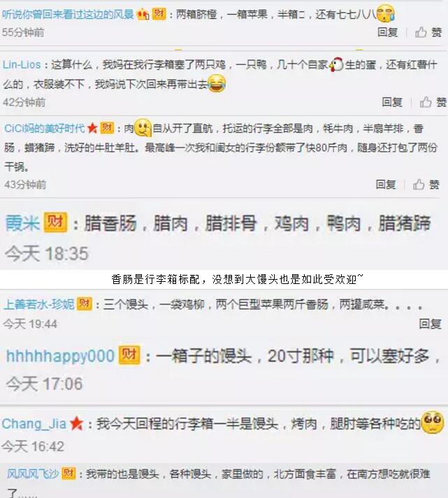Reply to 上善若水-珍妮's comment
448x498 pixels.
430,324
